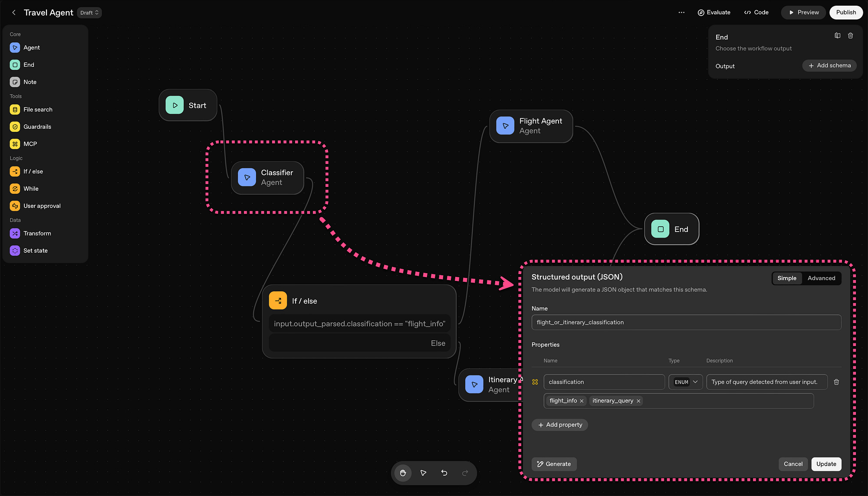
Task: Click the Update button
Action: click(x=826, y=464)
